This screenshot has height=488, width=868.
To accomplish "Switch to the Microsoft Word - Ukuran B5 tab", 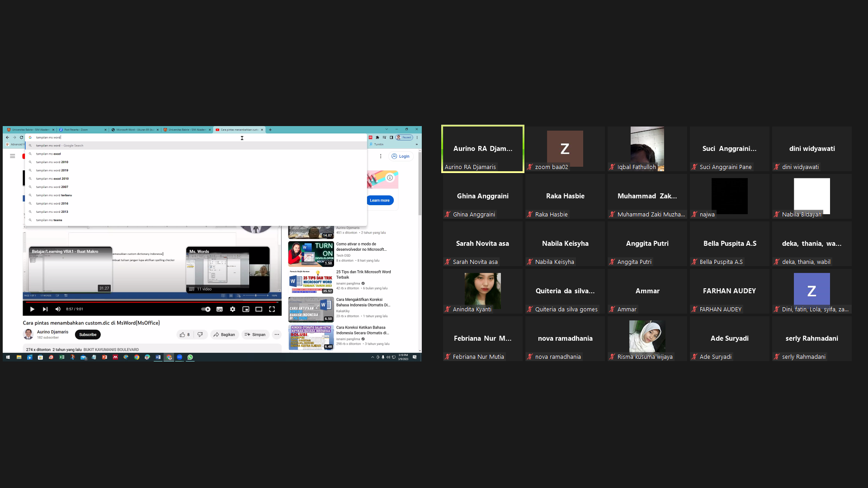I will 135,130.
